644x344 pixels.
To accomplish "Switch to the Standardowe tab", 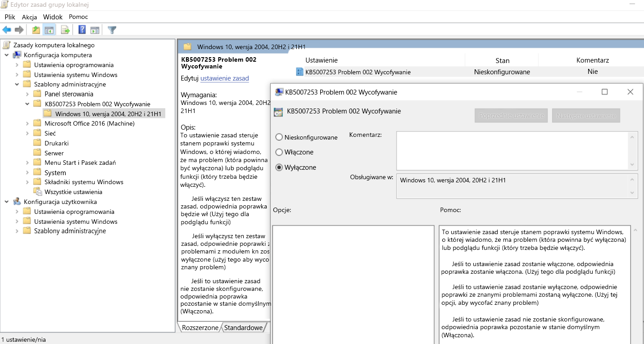I will pyautogui.click(x=243, y=328).
